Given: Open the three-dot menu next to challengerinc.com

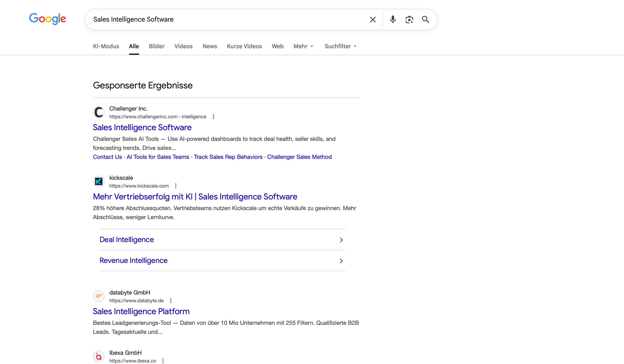Looking at the screenshot, I should (213, 117).
